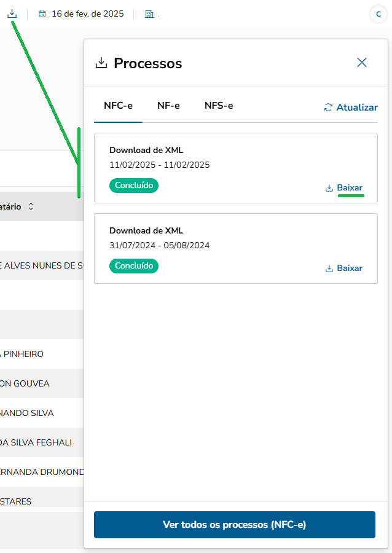Select the row containing 'ERNANDA DRUMOND'
This screenshot has width=392, height=553.
[42, 472]
